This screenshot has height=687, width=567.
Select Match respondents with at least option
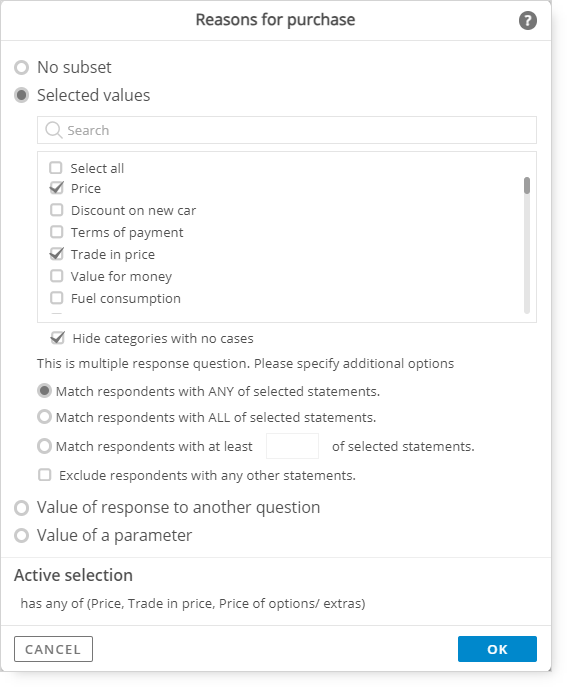(x=44, y=446)
